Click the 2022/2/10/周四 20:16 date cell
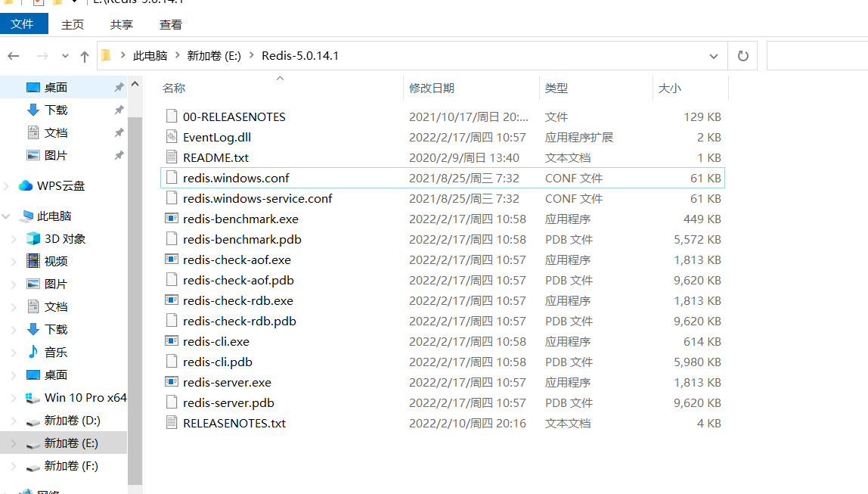Viewport: 868px width, 494px height. 467,423
